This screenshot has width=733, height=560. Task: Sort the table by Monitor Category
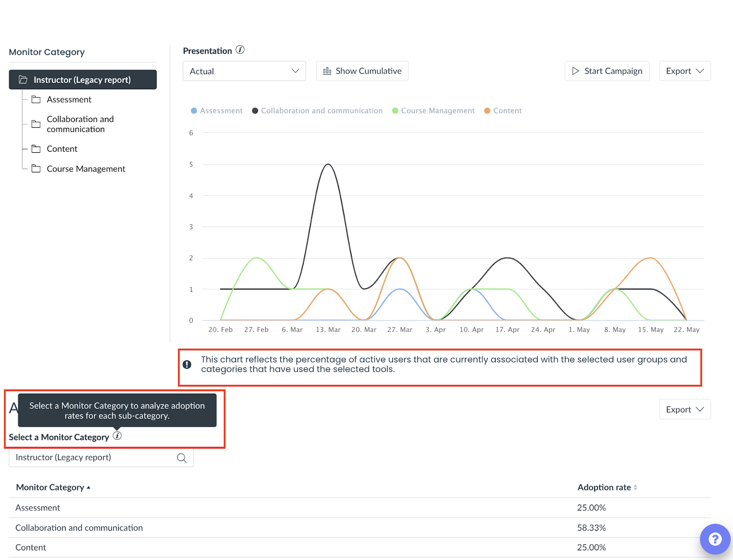pyautogui.click(x=53, y=487)
